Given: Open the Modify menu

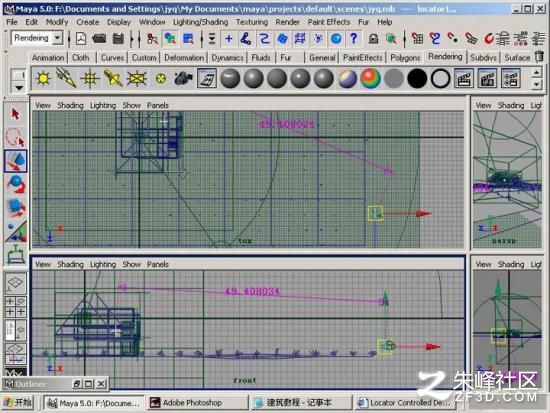Looking at the screenshot, I should 57,22.
